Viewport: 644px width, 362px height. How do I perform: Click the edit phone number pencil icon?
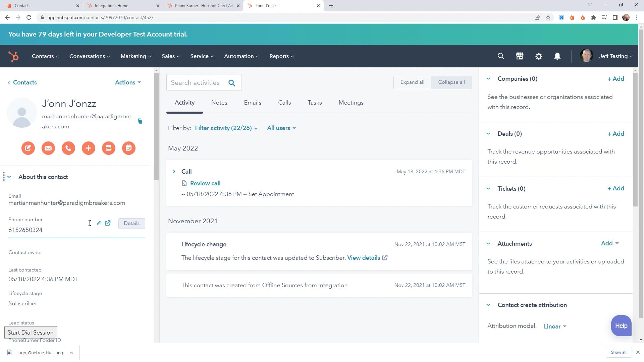click(98, 223)
